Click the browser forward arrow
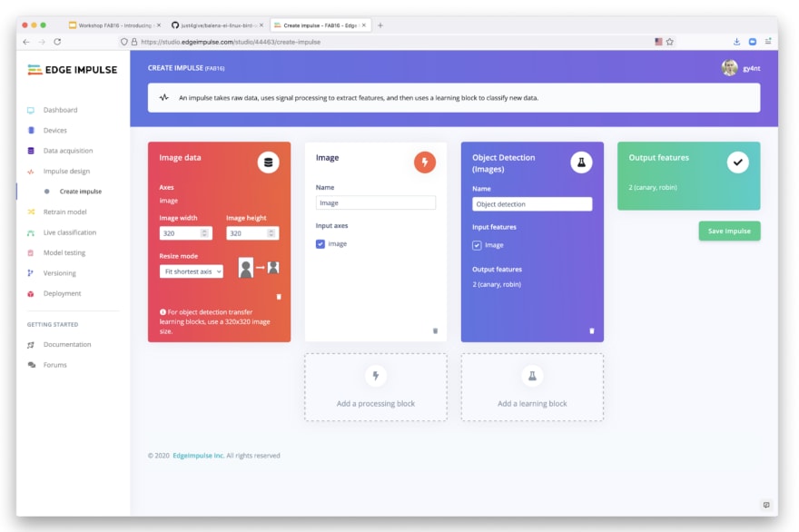 coord(42,42)
